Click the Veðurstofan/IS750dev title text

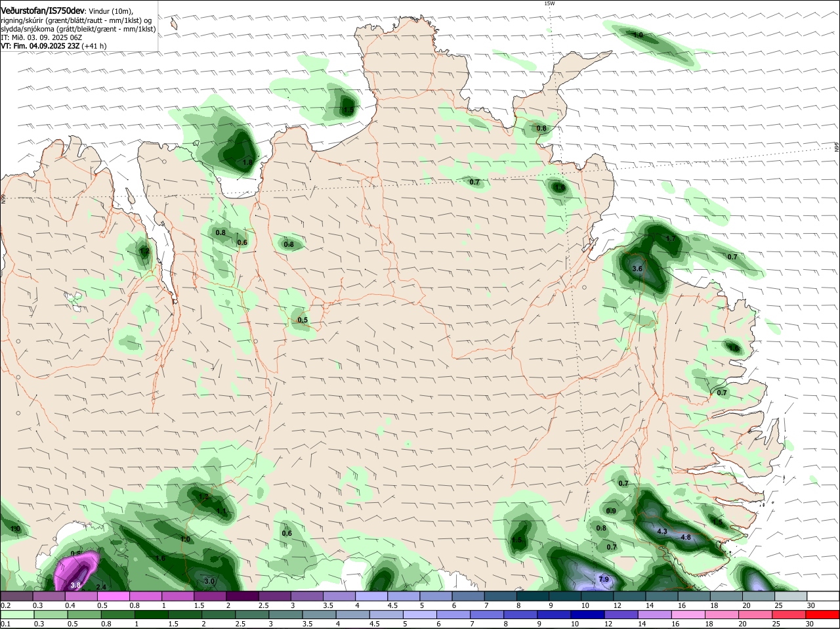(x=43, y=11)
